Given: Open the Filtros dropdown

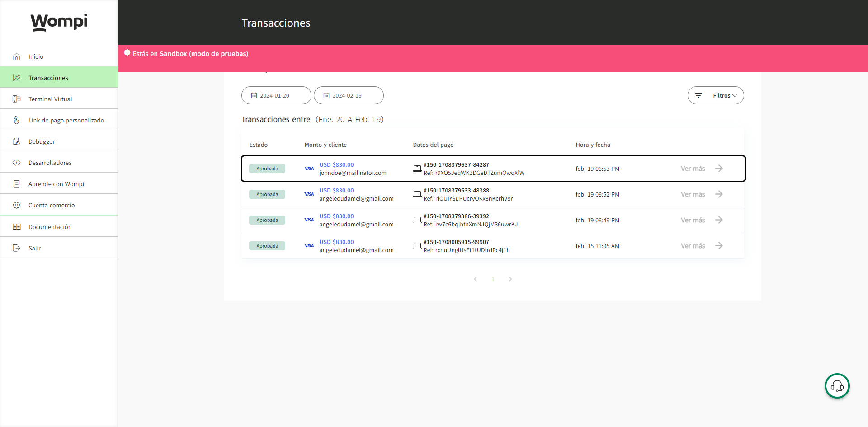Looking at the screenshot, I should click(722, 95).
